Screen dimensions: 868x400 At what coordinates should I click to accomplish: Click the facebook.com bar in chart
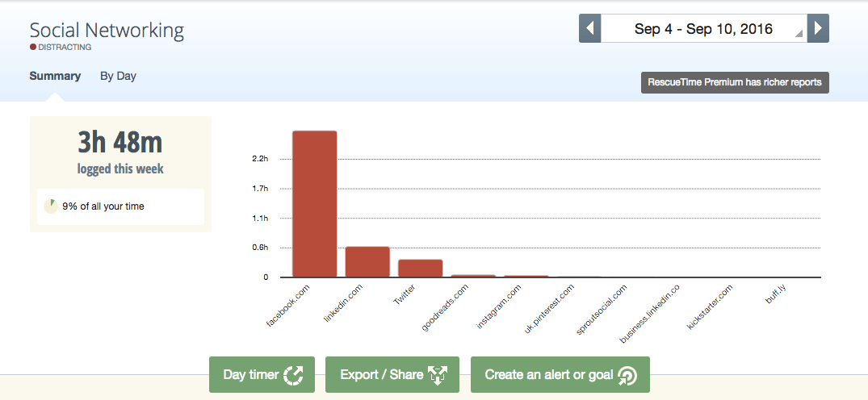(314, 204)
